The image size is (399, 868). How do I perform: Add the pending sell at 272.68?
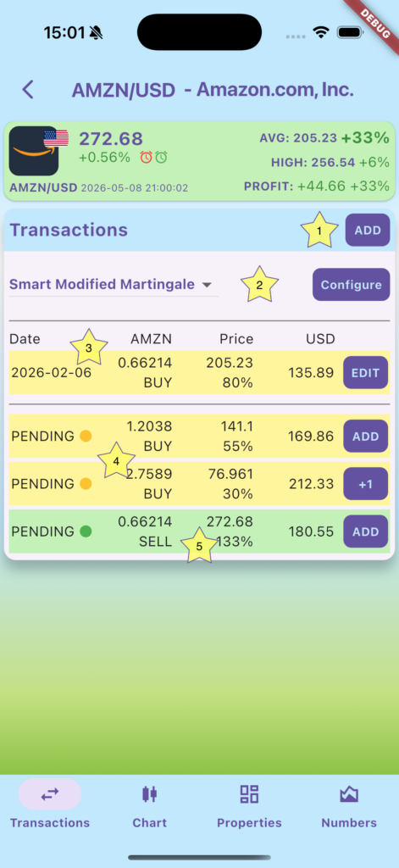366,531
